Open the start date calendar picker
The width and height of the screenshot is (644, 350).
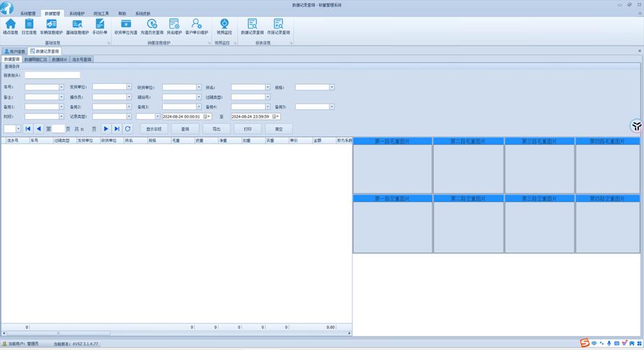pos(206,117)
